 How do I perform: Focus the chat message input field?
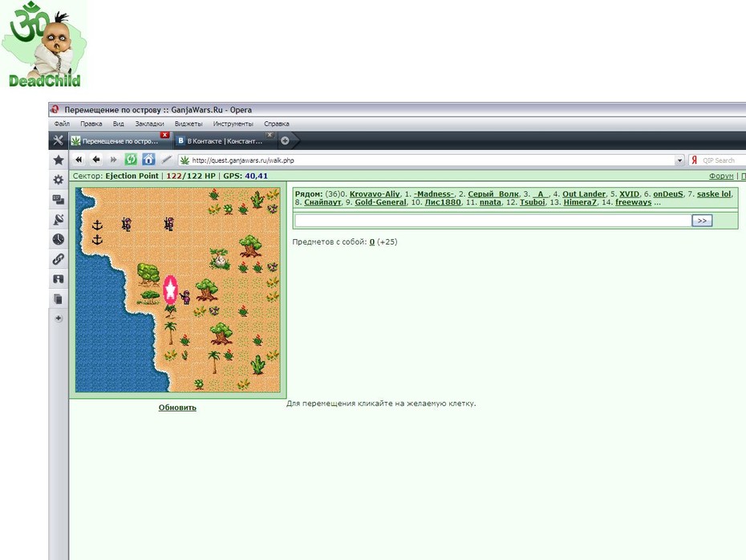pos(493,221)
